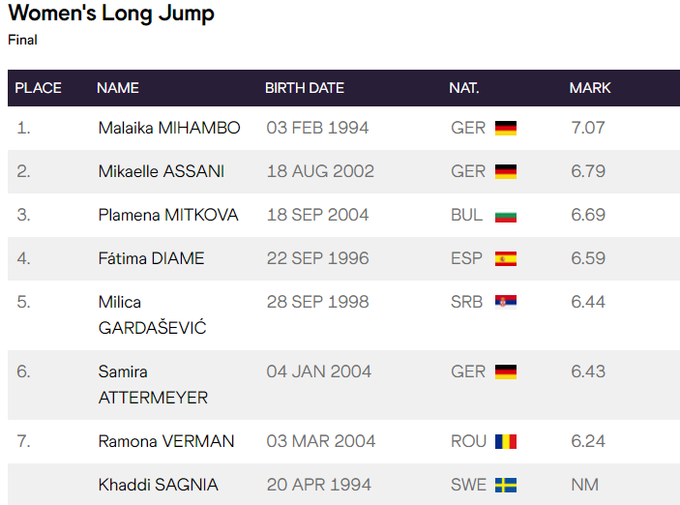Click the PLACE column header
680x505 pixels.
coord(38,88)
